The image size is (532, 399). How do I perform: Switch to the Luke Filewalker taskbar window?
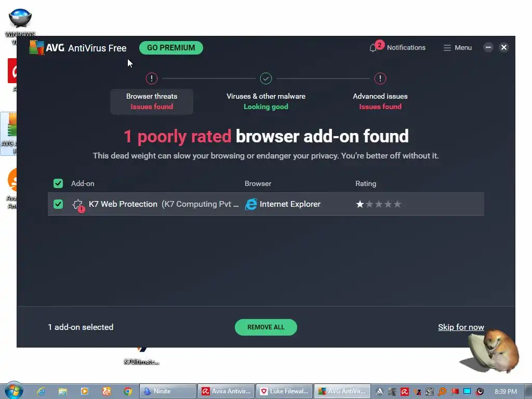tap(284, 391)
